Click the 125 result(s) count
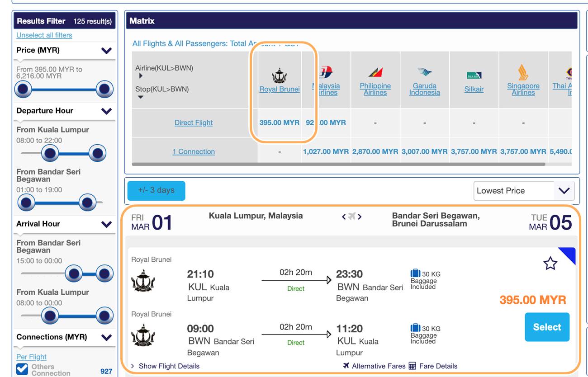This screenshot has height=377, width=588. point(92,21)
